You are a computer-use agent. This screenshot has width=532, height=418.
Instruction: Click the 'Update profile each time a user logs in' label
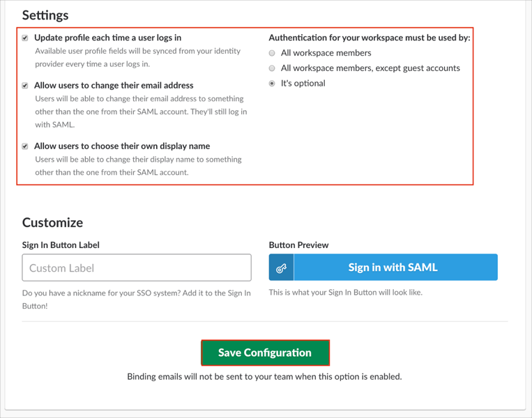point(107,38)
